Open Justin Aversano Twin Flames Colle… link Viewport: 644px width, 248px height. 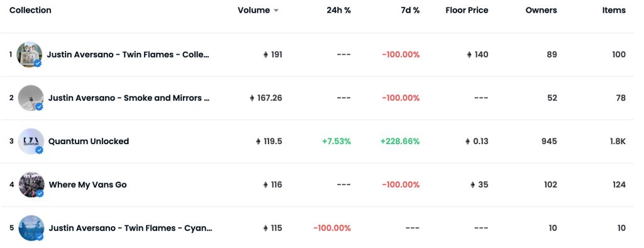click(x=128, y=54)
